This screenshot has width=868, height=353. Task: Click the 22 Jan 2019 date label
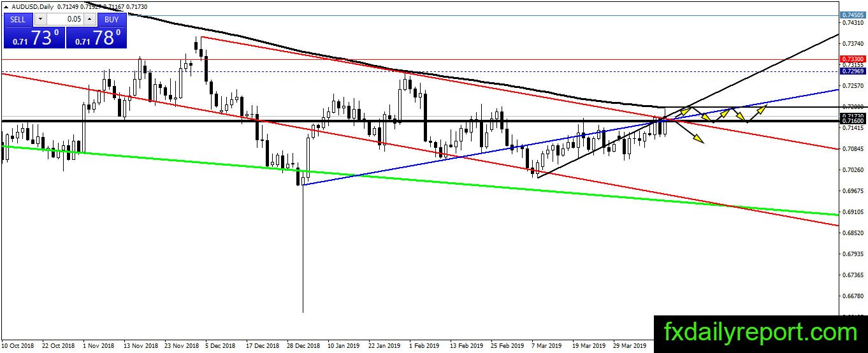384,345
